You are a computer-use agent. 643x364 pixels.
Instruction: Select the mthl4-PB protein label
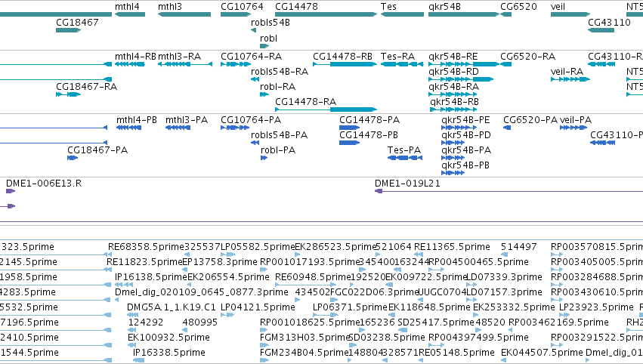137,120
